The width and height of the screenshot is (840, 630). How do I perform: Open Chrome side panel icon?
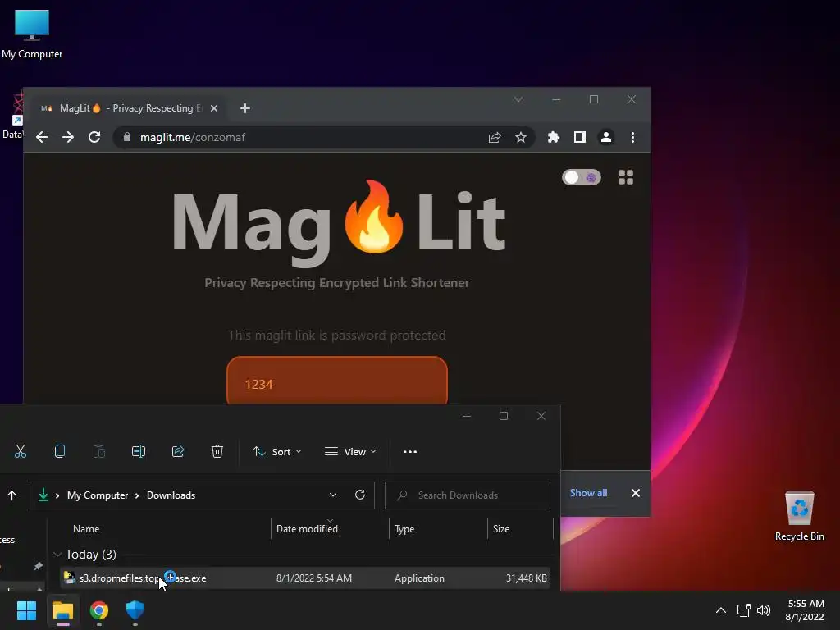(580, 138)
